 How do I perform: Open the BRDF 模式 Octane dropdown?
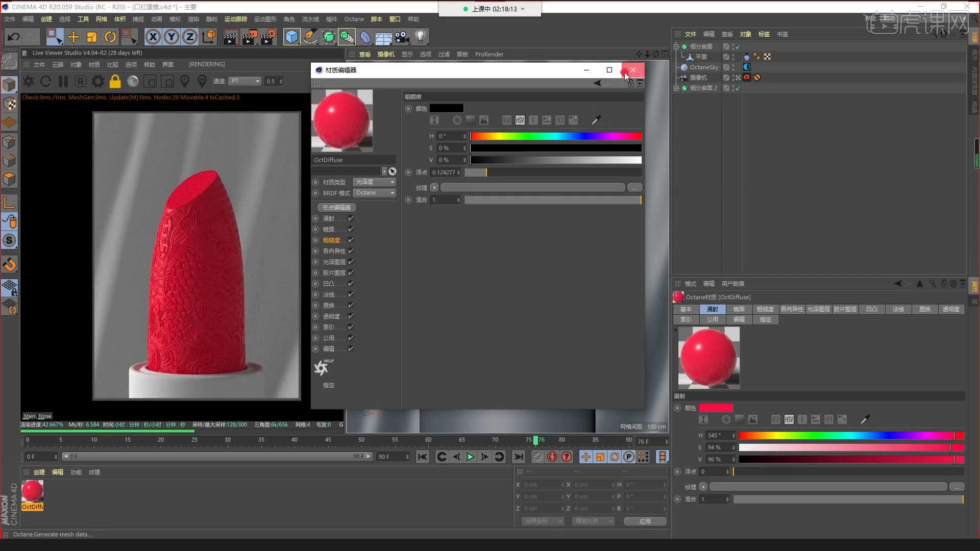pyautogui.click(x=375, y=193)
